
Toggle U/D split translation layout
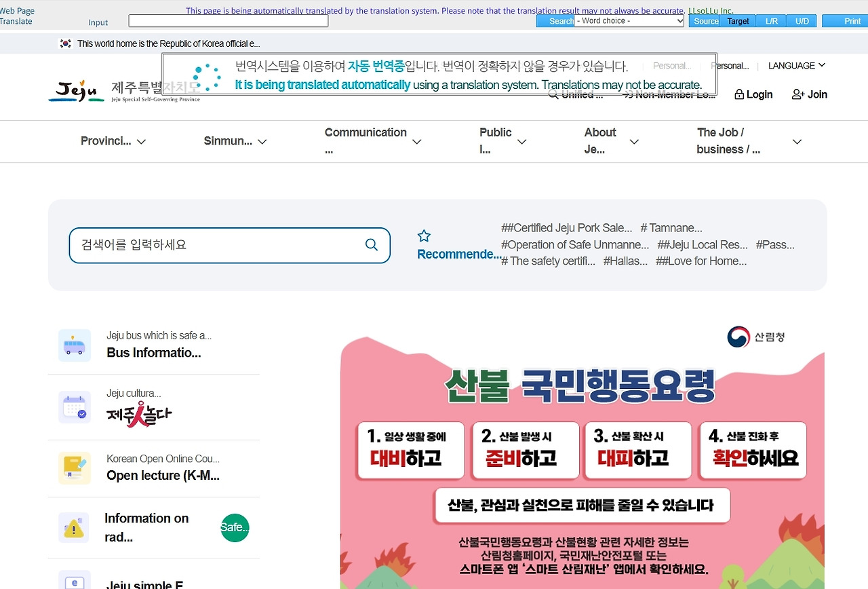click(x=802, y=21)
